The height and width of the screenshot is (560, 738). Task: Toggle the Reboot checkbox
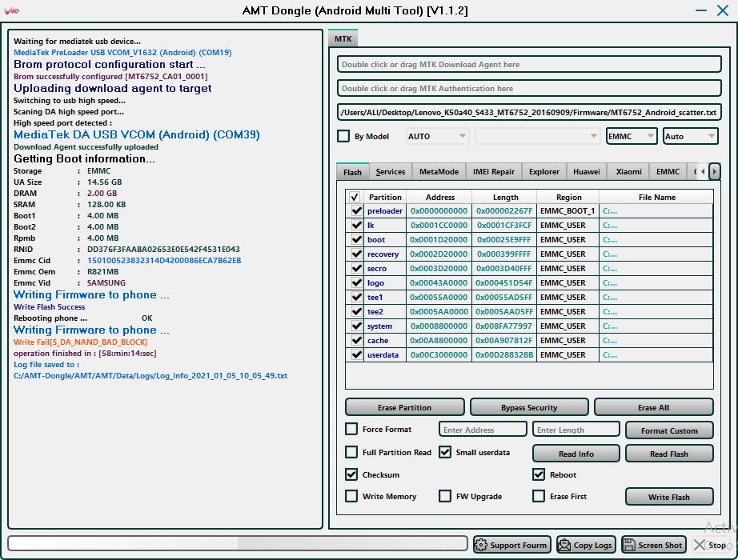[x=539, y=474]
